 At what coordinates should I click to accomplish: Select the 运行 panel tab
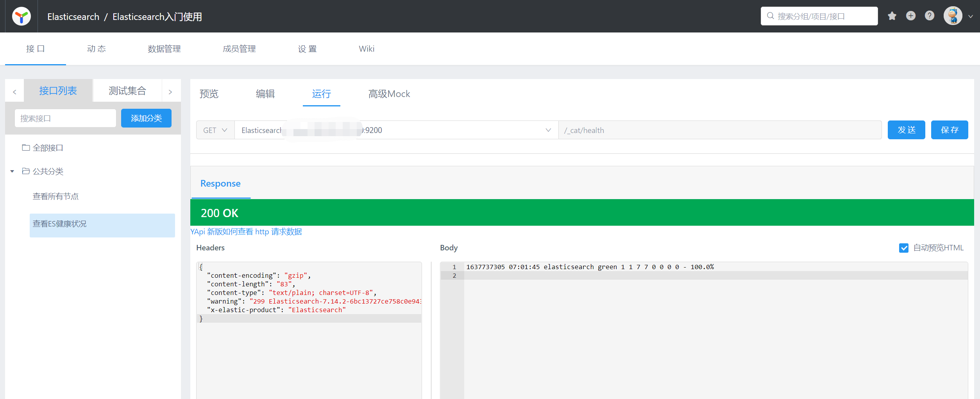(x=322, y=94)
